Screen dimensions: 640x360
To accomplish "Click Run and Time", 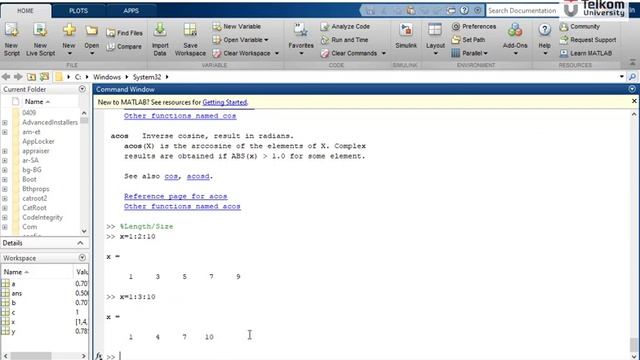I will point(344,40).
